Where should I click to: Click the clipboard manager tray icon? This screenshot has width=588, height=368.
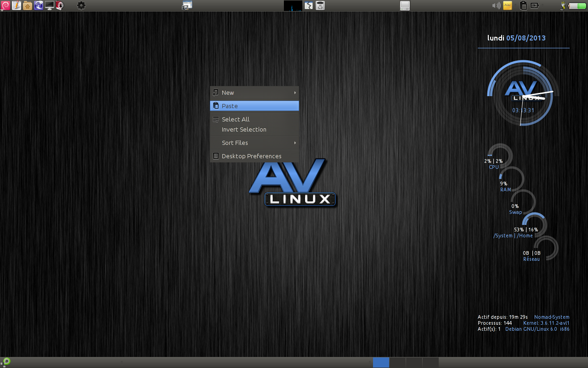pyautogui.click(x=523, y=6)
